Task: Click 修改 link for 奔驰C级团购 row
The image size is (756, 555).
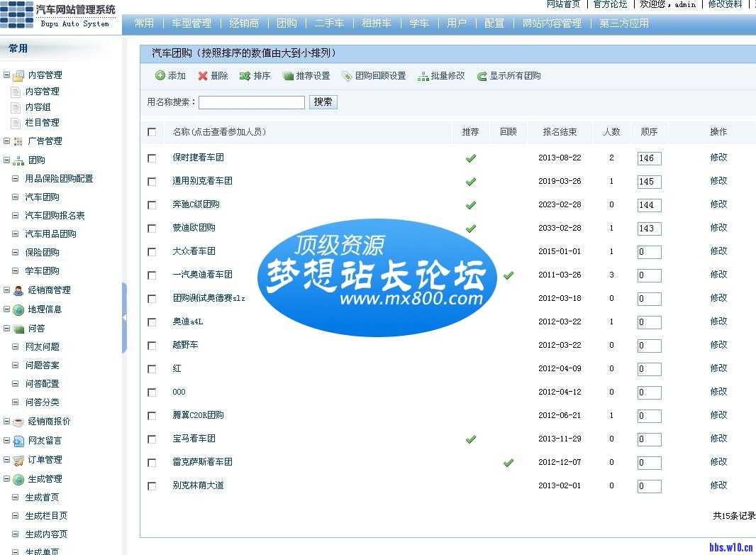Action: 718,204
